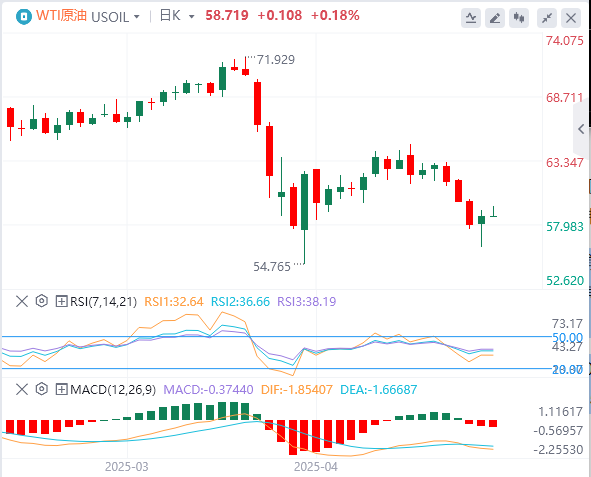Open the indicator line chart tool icon
Viewport: 591px width, 477px height.
[471, 18]
